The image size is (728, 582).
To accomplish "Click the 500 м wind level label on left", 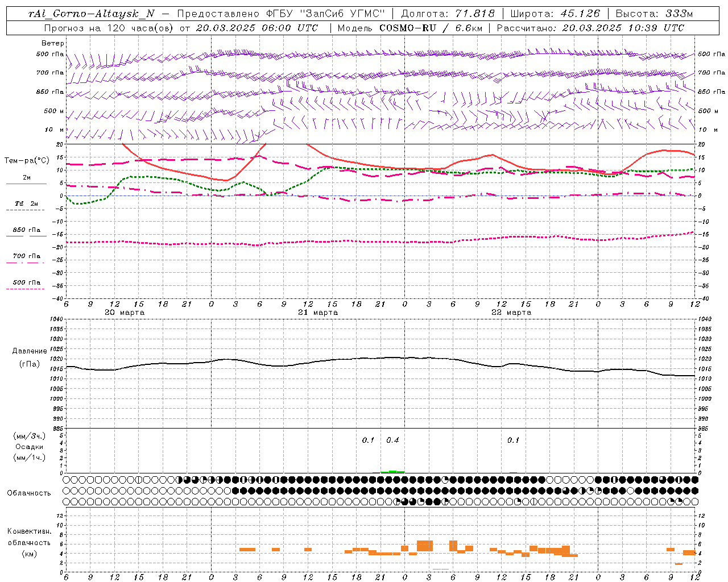I will pyautogui.click(x=54, y=111).
